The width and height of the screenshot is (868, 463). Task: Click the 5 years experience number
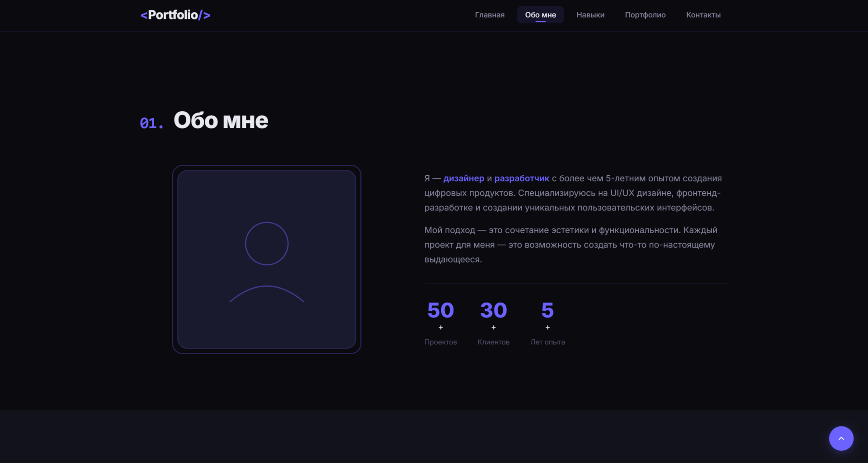pyautogui.click(x=547, y=310)
